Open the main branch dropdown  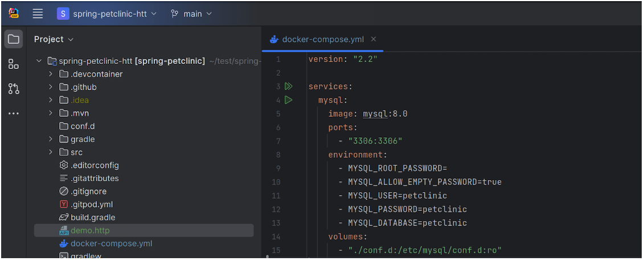191,14
